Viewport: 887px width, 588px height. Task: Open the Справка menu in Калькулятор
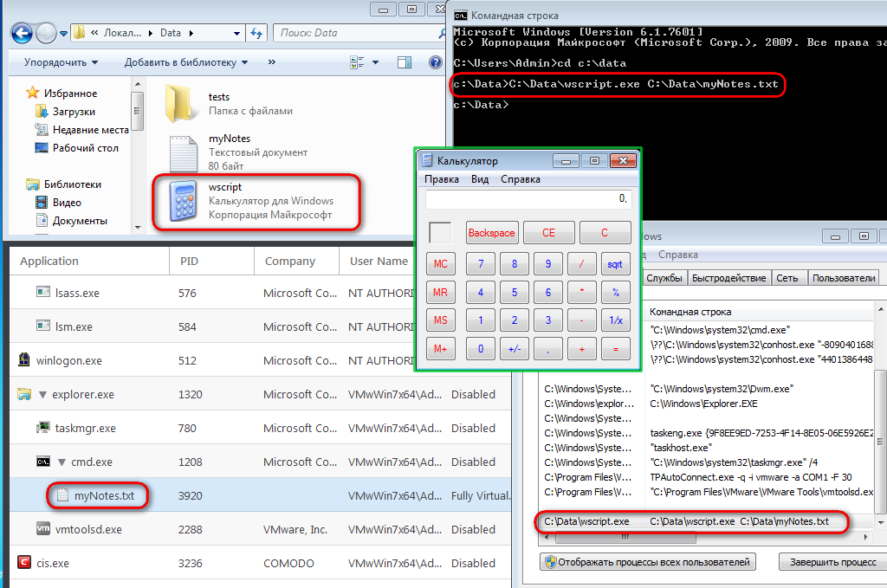[521, 179]
